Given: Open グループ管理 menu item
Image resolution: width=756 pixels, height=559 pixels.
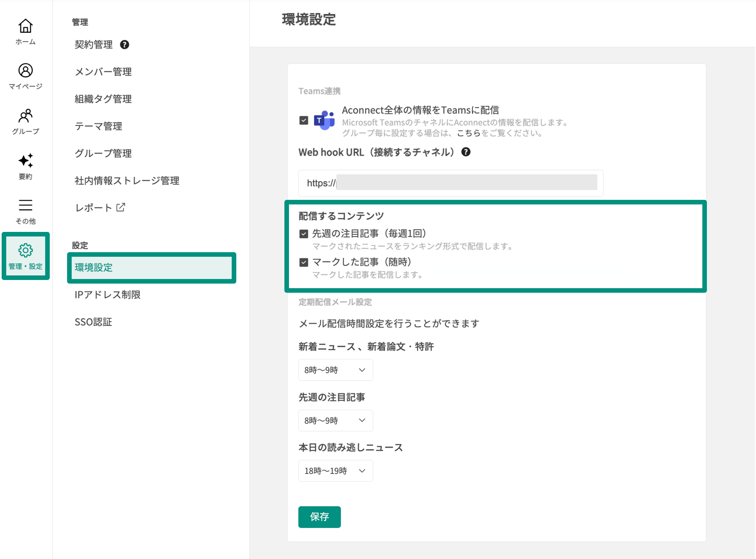Looking at the screenshot, I should pyautogui.click(x=103, y=153).
